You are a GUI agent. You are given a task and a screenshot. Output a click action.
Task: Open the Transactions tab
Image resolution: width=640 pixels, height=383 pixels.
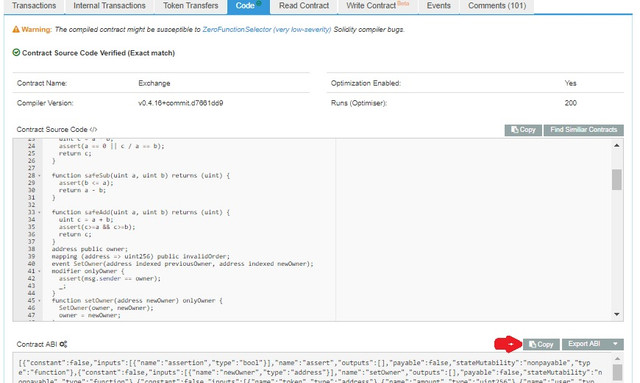coord(34,6)
